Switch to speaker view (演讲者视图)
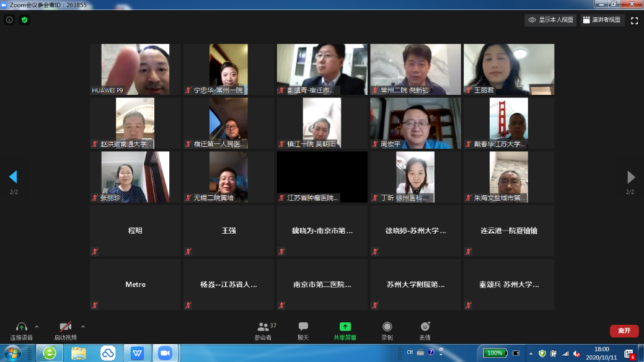 pyautogui.click(x=601, y=20)
